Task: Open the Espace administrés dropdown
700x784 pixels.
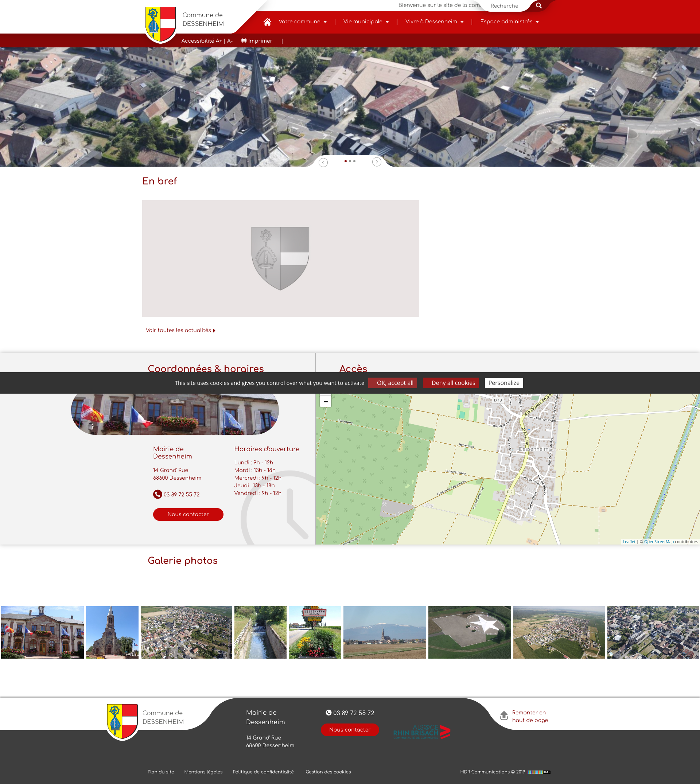Action: (509, 22)
